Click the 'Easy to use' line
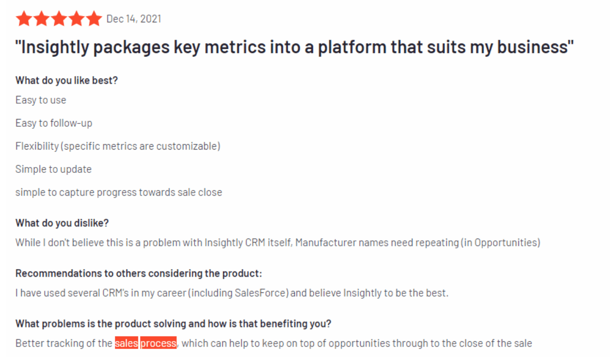 [x=41, y=100]
